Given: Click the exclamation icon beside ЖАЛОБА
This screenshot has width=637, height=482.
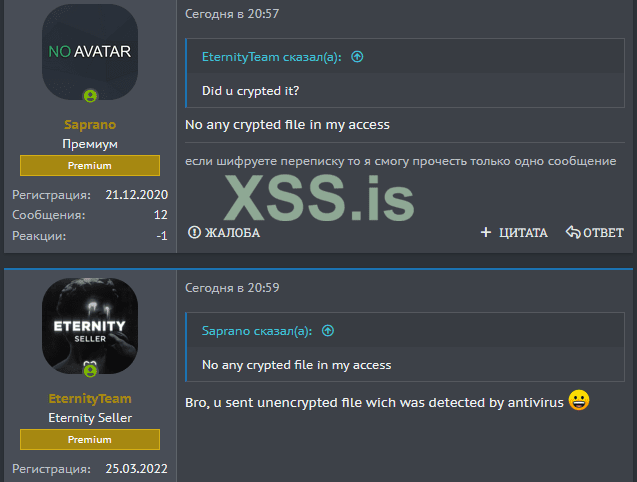Looking at the screenshot, I should (x=194, y=232).
